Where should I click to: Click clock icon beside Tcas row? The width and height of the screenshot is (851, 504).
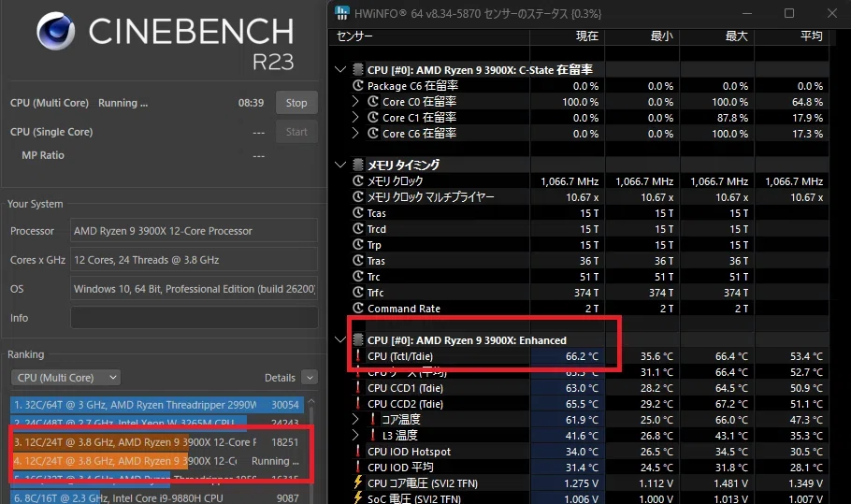coord(357,212)
